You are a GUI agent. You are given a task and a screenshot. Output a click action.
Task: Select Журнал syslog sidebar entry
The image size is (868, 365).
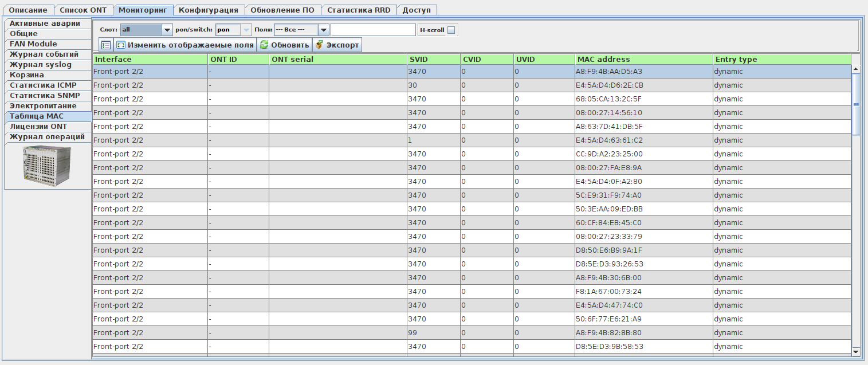pos(48,65)
